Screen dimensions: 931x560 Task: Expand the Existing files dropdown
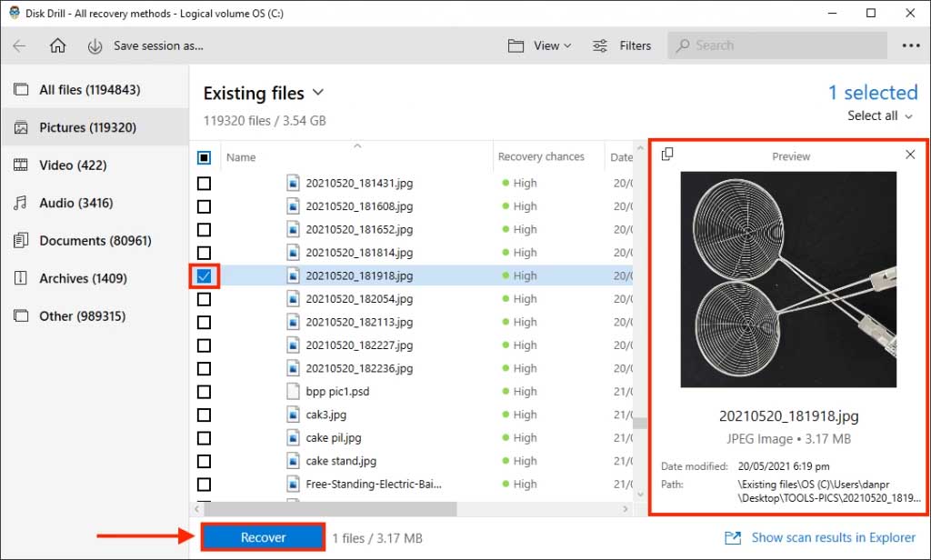(317, 93)
